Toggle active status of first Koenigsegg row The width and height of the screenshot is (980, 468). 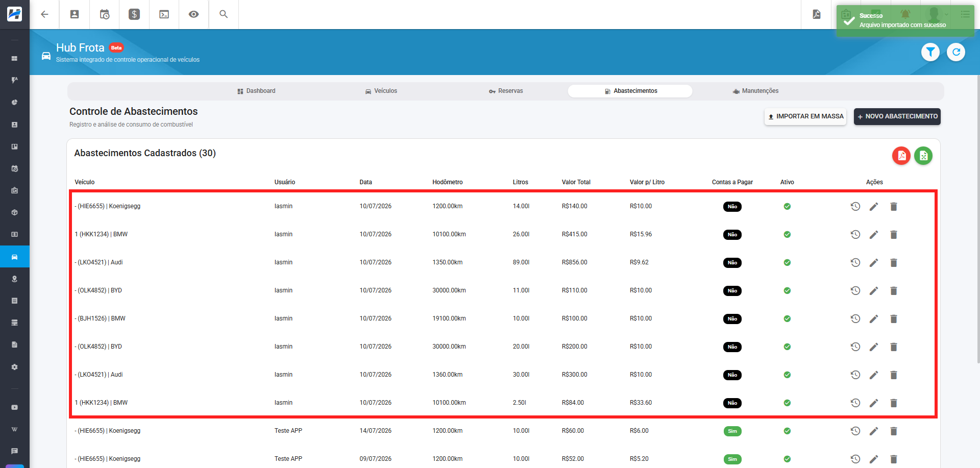point(787,206)
